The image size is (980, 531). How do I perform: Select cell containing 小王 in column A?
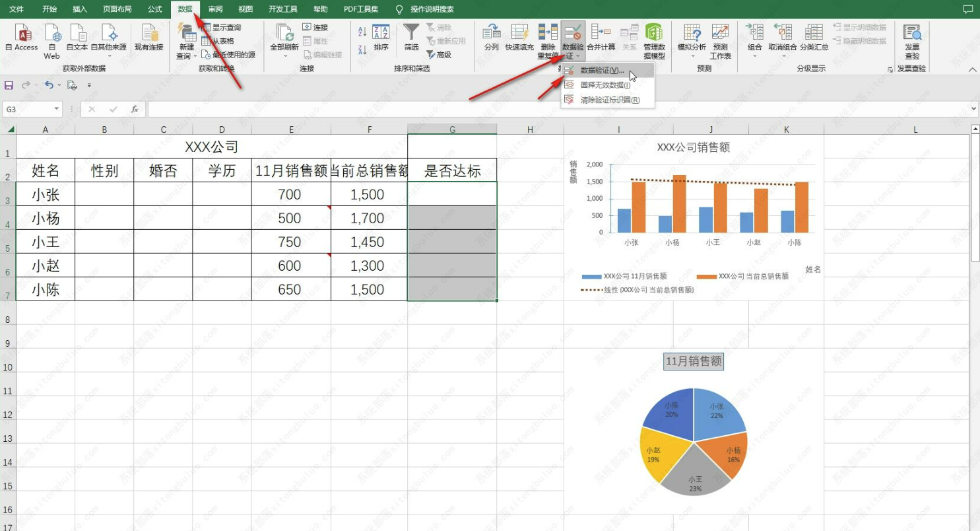pyautogui.click(x=46, y=242)
